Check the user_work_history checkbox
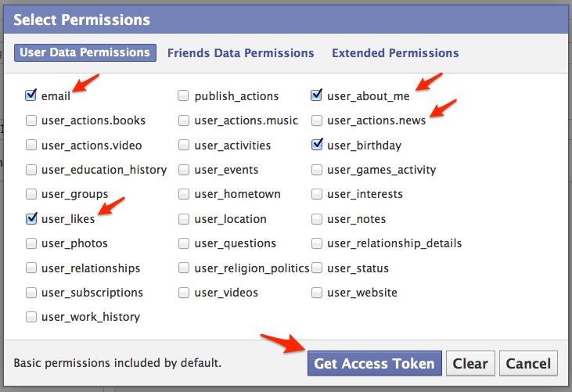The width and height of the screenshot is (572, 392). (31, 317)
